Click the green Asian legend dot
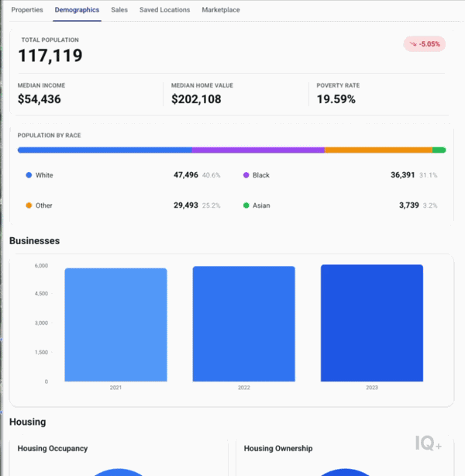This screenshot has width=465, height=476. click(246, 205)
